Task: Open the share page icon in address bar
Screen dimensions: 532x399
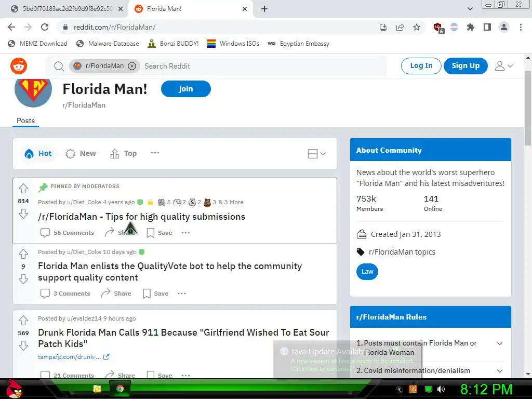Action: (x=400, y=27)
